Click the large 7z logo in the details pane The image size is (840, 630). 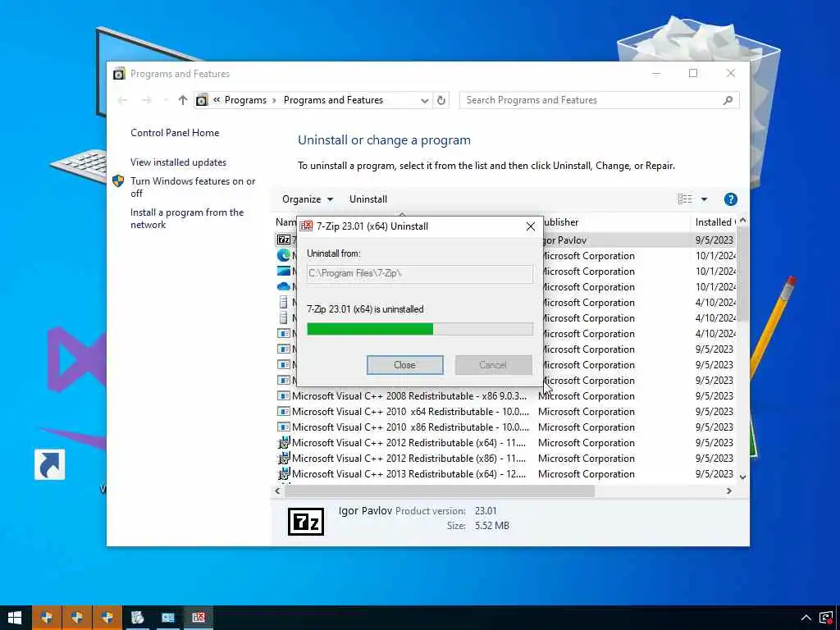tap(306, 522)
